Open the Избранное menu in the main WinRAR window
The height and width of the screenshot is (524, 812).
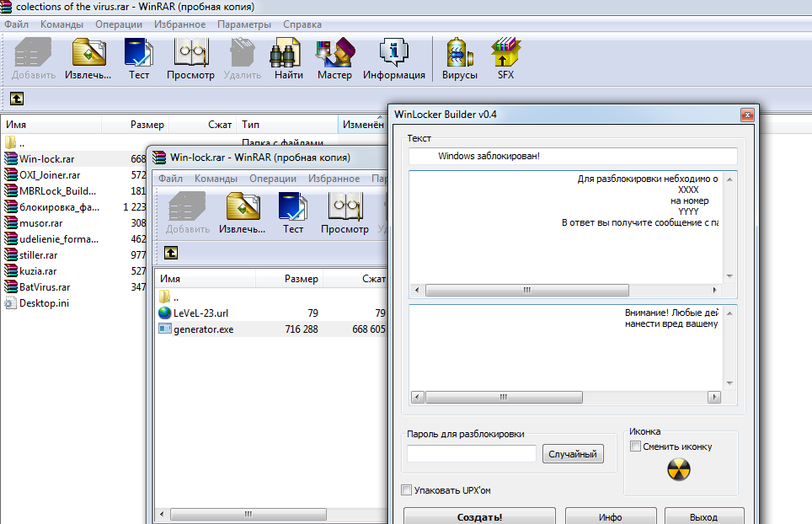click(179, 24)
